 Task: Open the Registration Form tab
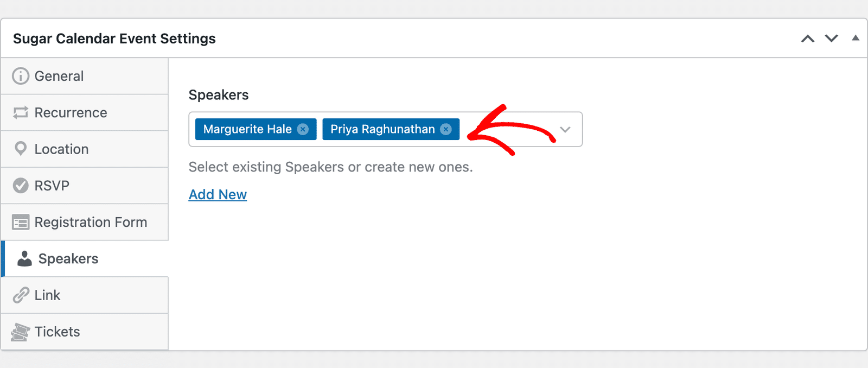[x=85, y=222]
